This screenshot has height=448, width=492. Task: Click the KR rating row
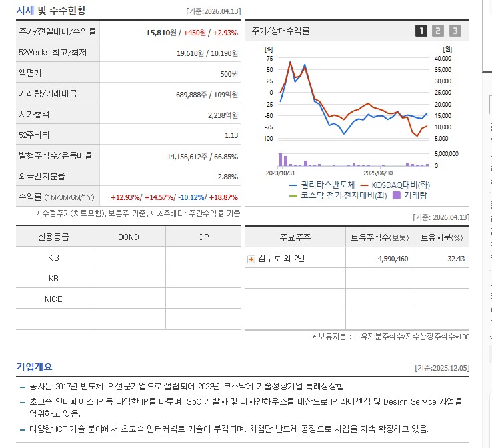[x=129, y=278]
